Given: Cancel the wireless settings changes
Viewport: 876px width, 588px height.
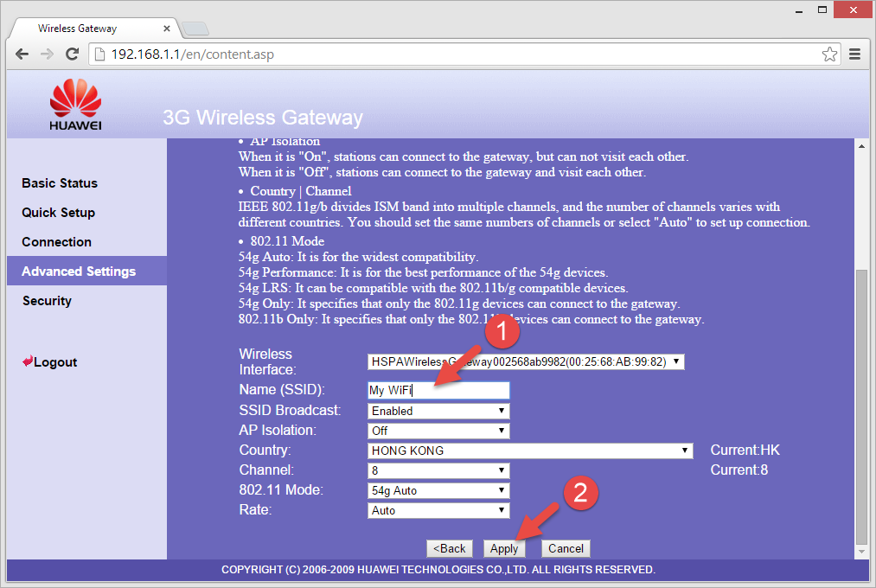Looking at the screenshot, I should point(566,548).
